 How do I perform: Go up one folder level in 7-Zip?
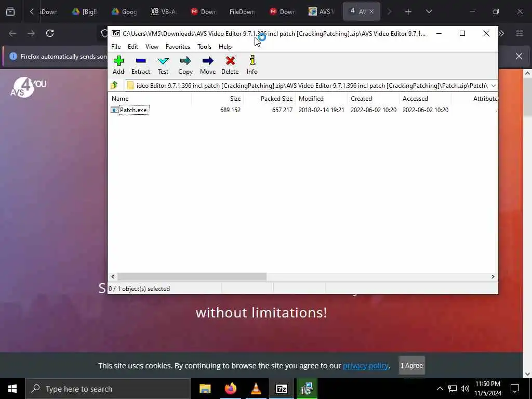click(x=114, y=85)
